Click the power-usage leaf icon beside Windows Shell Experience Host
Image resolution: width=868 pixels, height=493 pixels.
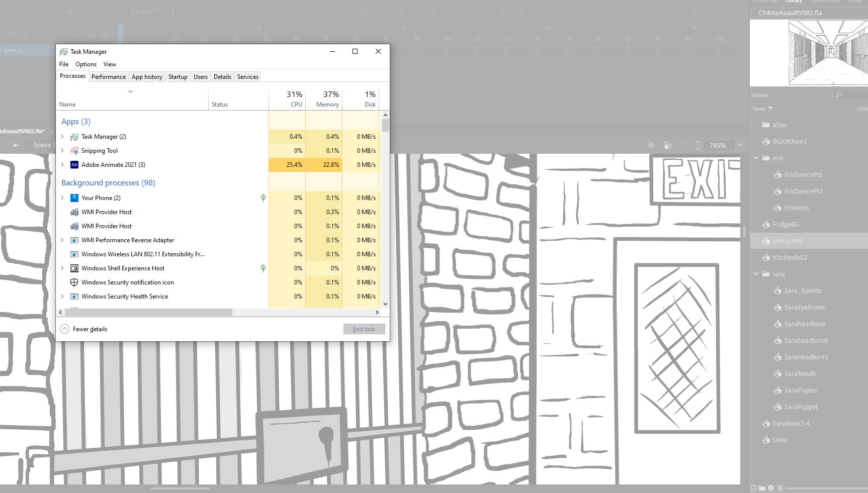[263, 268]
